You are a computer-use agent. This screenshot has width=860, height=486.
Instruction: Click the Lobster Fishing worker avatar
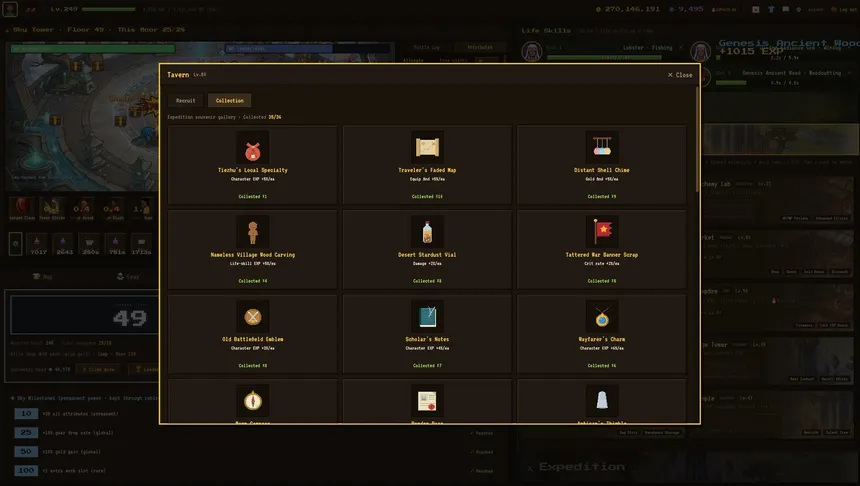(531, 52)
